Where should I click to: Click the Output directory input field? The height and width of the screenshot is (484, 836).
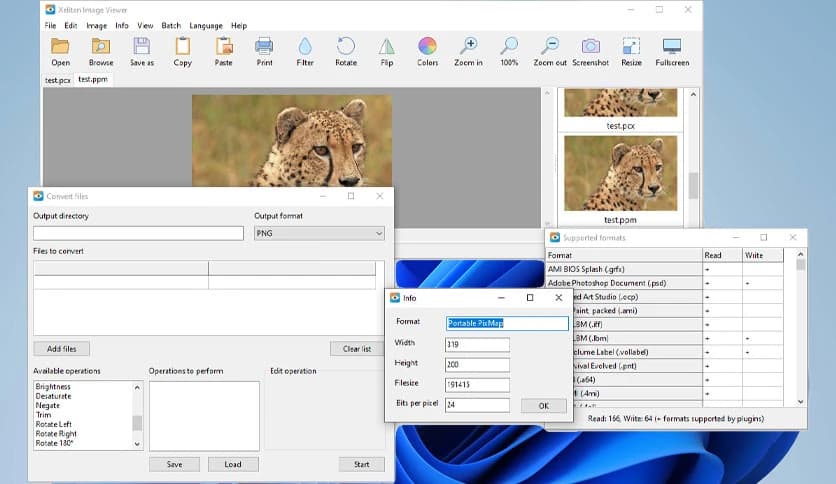coord(138,233)
